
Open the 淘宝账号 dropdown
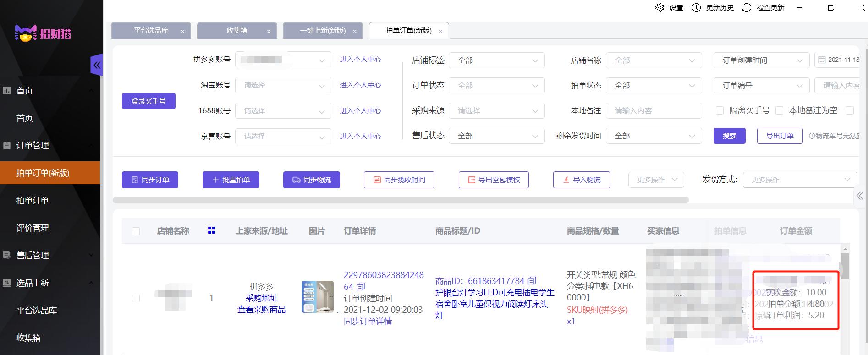pos(283,85)
